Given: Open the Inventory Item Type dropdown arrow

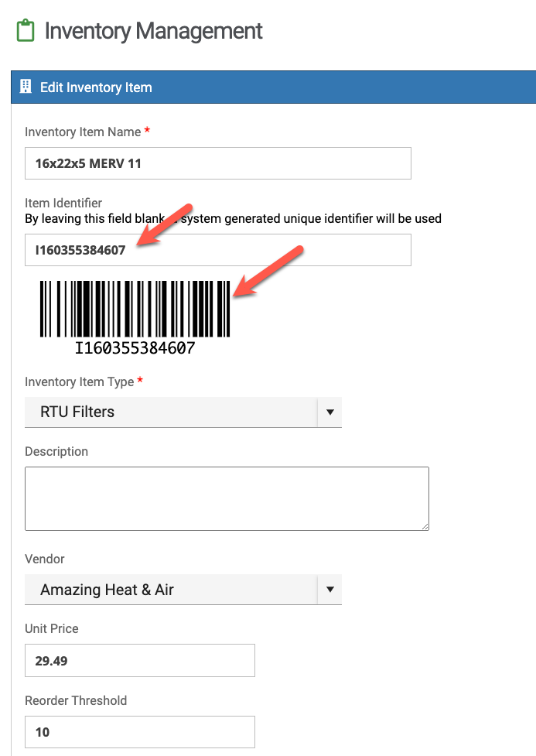Looking at the screenshot, I should [329, 412].
